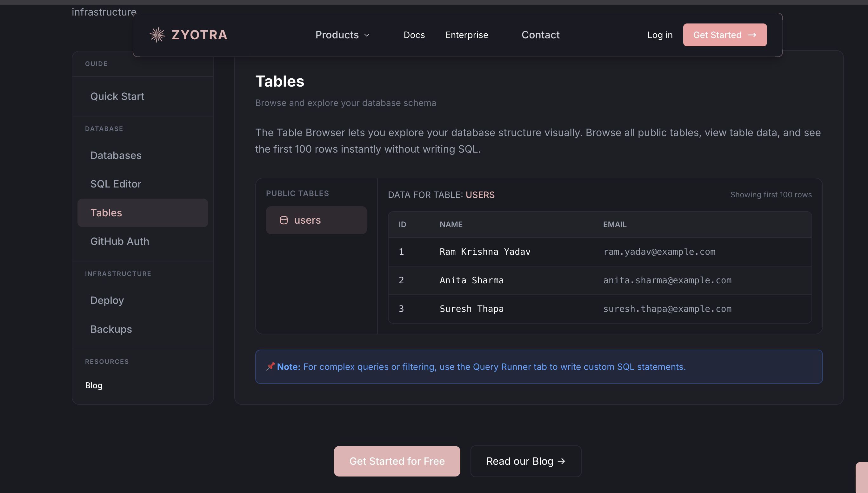Click the pushpin icon in the Note banner

pos(270,366)
